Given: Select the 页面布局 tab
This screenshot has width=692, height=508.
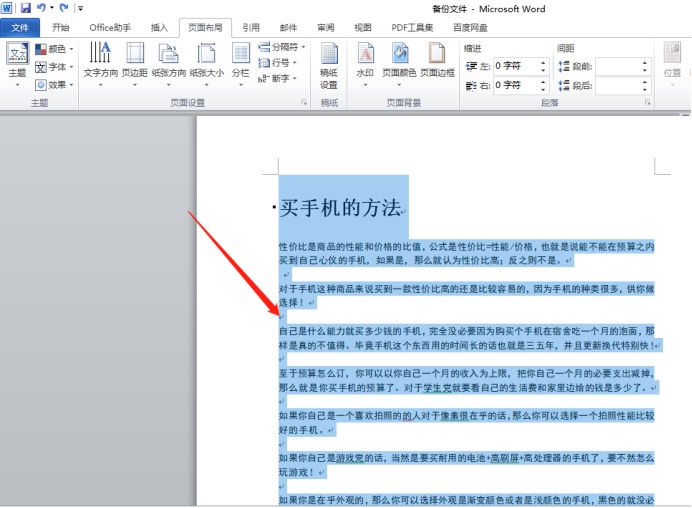Looking at the screenshot, I should [x=205, y=28].
